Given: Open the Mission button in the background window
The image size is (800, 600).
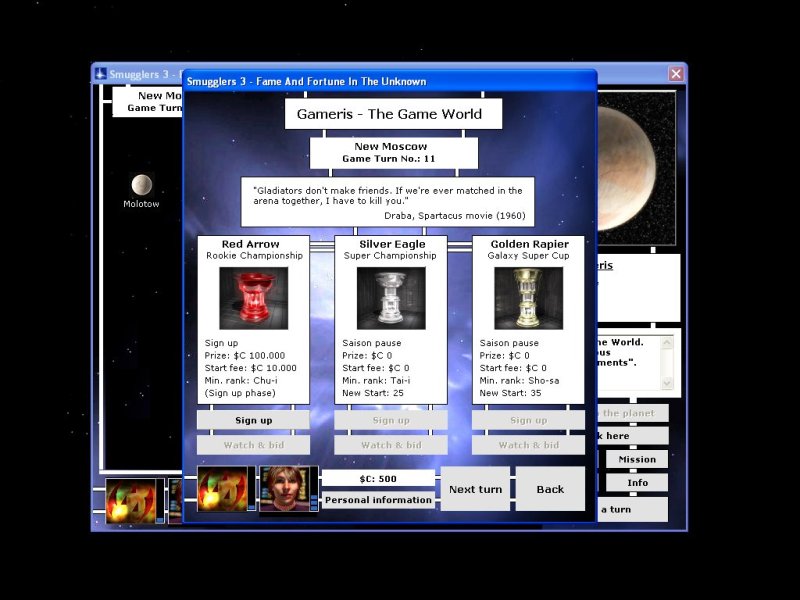Looking at the screenshot, I should [x=637, y=459].
